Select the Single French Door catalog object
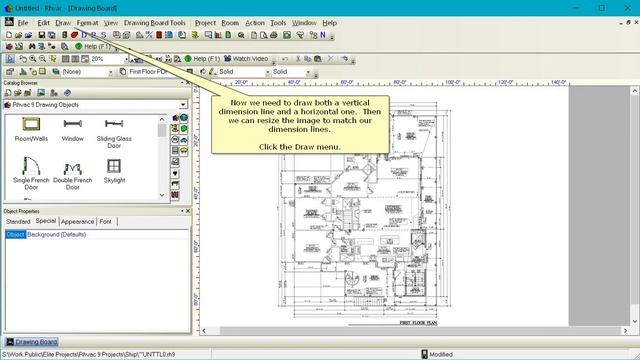Screen dimensions: 640x360 point(31,173)
